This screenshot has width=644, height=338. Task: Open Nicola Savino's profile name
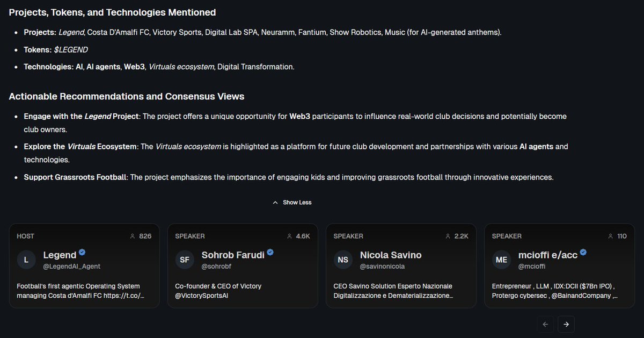pyautogui.click(x=391, y=255)
